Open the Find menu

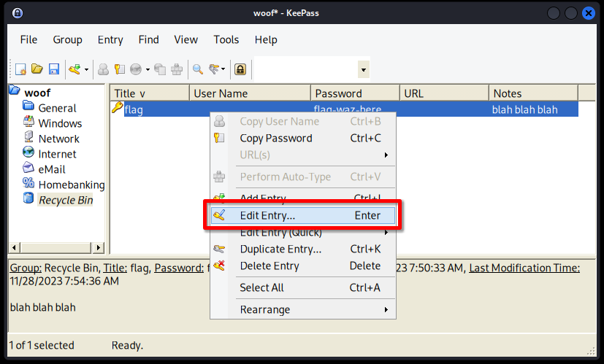[x=149, y=39]
